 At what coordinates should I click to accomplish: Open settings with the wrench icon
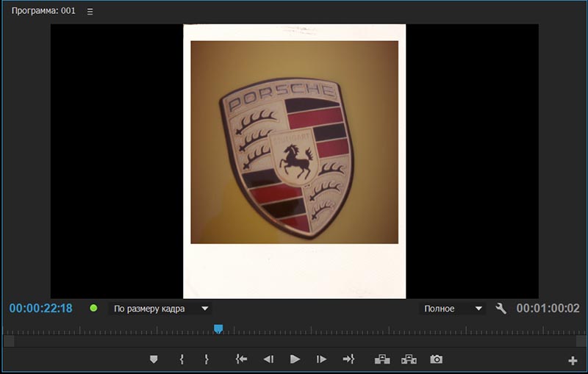pyautogui.click(x=501, y=309)
